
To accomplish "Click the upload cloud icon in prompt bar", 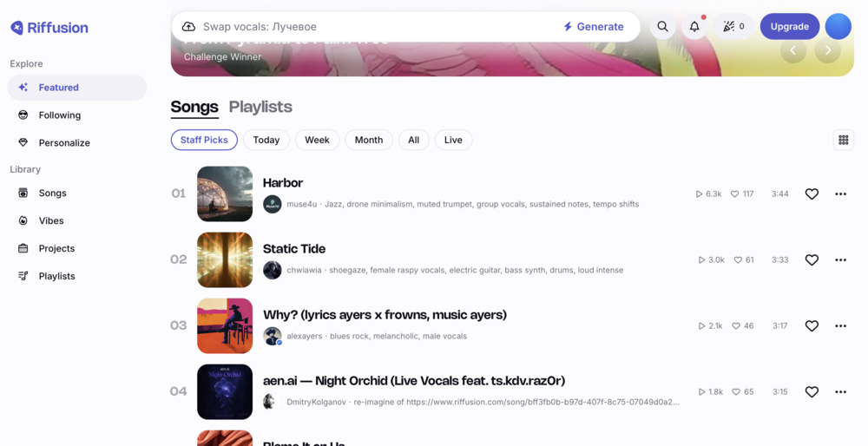I will [188, 27].
